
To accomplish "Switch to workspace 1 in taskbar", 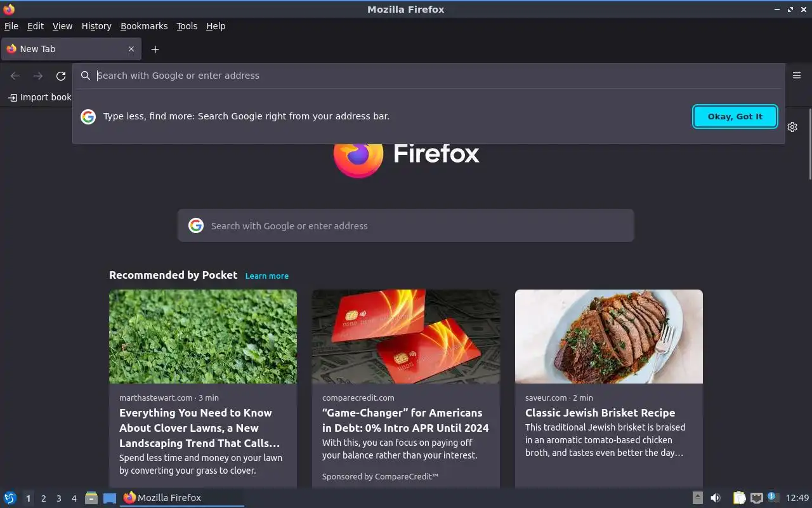I will click(x=28, y=498).
